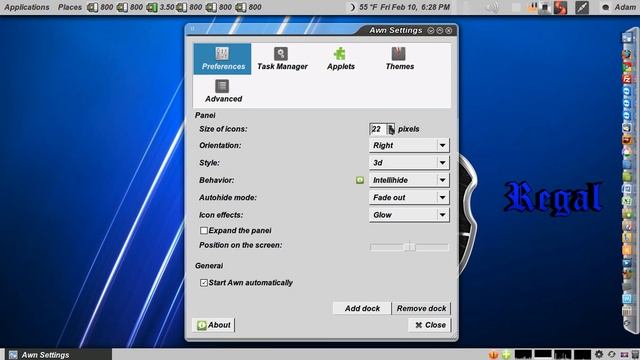Click the 55 °F weather applet
The width and height of the screenshot is (640, 360).
[x=363, y=7]
